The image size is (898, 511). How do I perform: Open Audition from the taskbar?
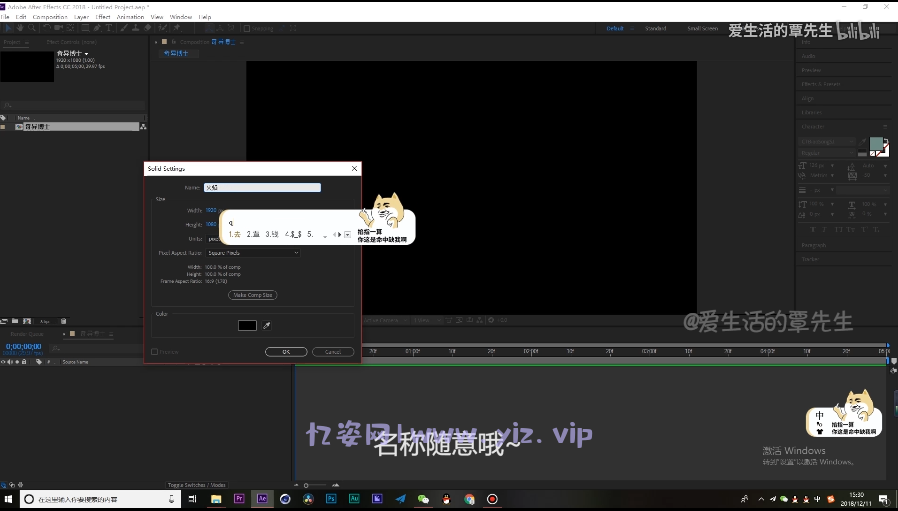(x=354, y=499)
